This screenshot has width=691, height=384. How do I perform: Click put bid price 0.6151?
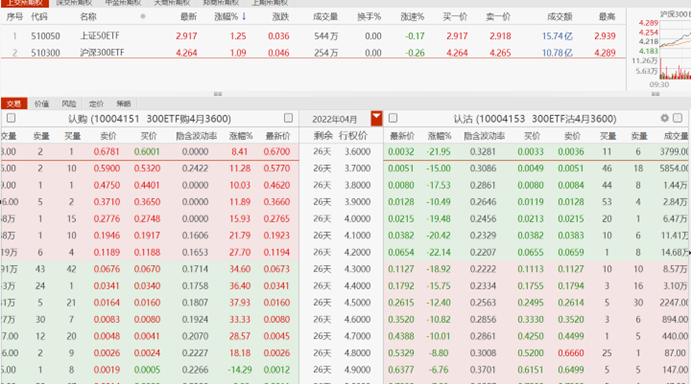[531, 369]
